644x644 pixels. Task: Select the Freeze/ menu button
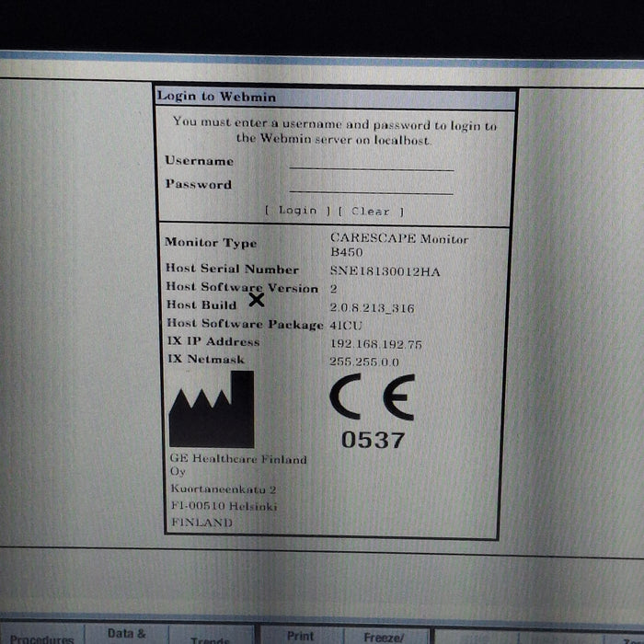pyautogui.click(x=385, y=637)
